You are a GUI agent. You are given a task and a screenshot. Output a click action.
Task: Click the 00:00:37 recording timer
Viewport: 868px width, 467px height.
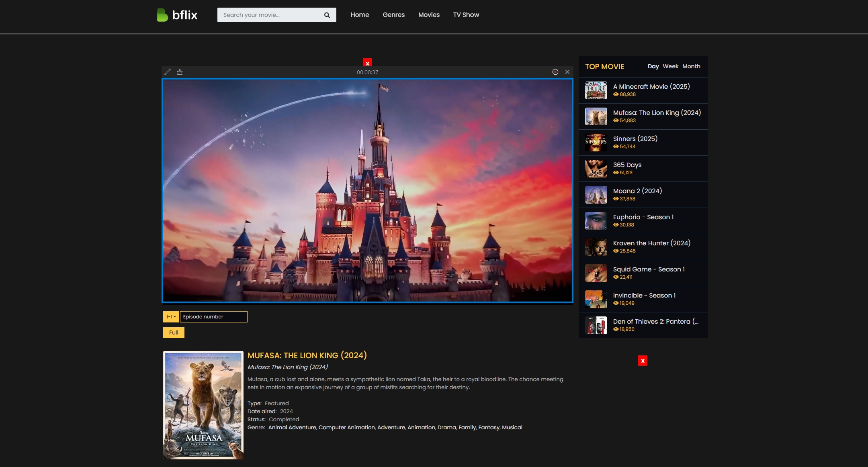[367, 72]
